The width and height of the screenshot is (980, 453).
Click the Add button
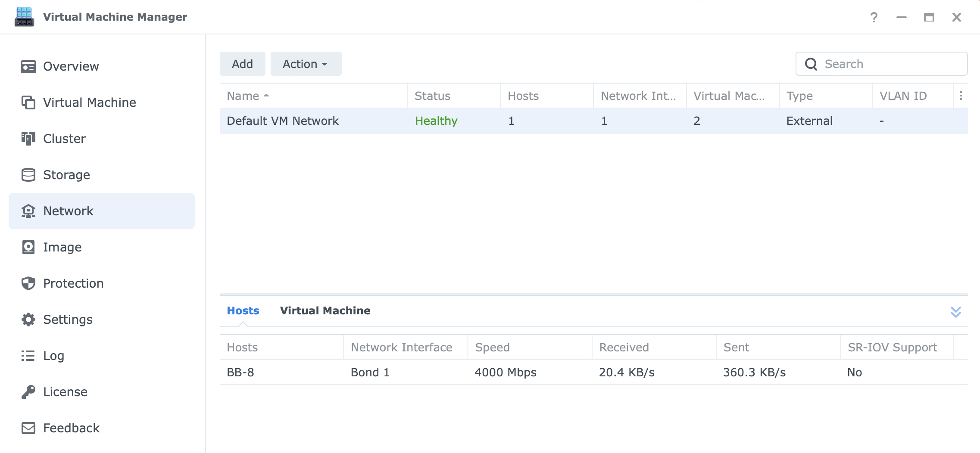[243, 64]
